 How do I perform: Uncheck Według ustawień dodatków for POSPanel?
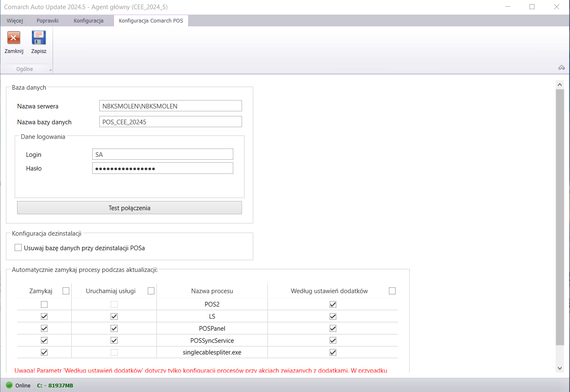(333, 328)
